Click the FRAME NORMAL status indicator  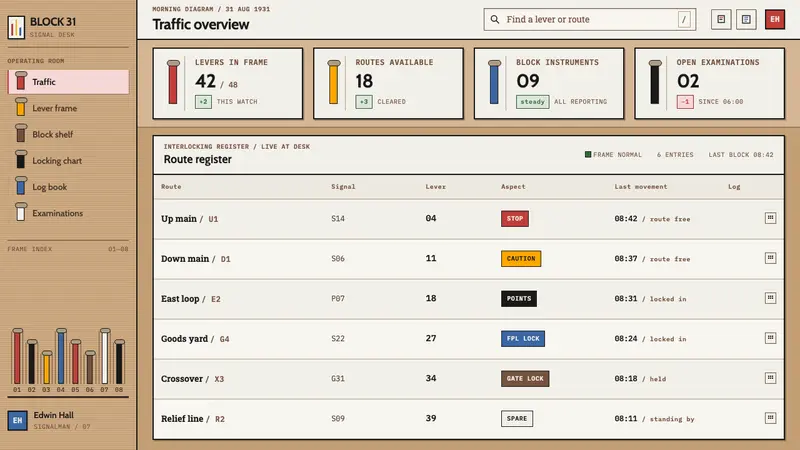[613, 155]
